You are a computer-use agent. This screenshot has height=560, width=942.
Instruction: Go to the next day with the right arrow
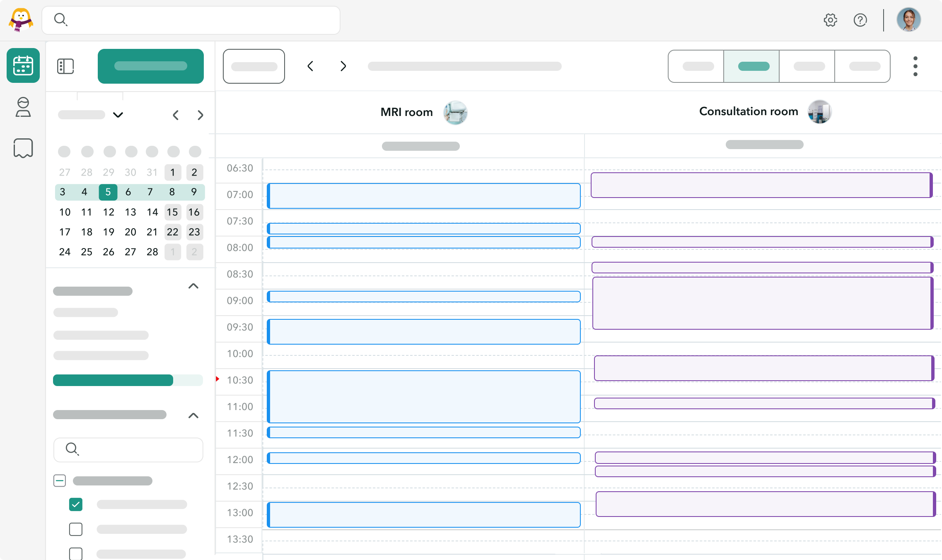coord(343,66)
